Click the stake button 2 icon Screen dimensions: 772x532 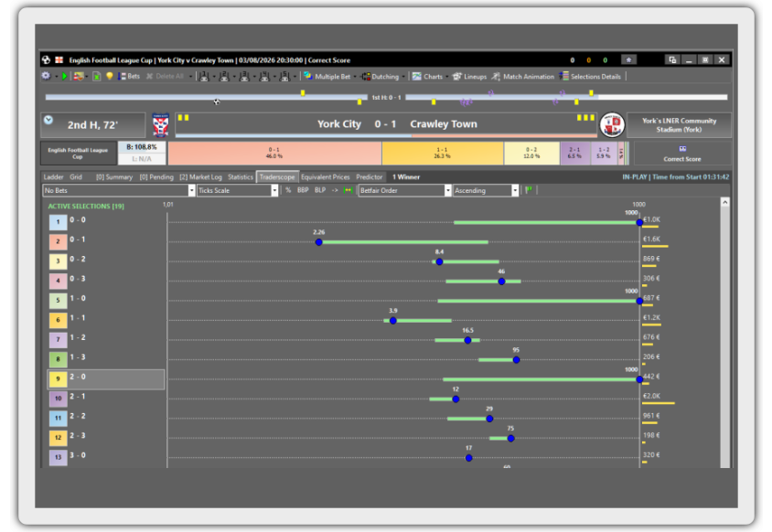(224, 76)
